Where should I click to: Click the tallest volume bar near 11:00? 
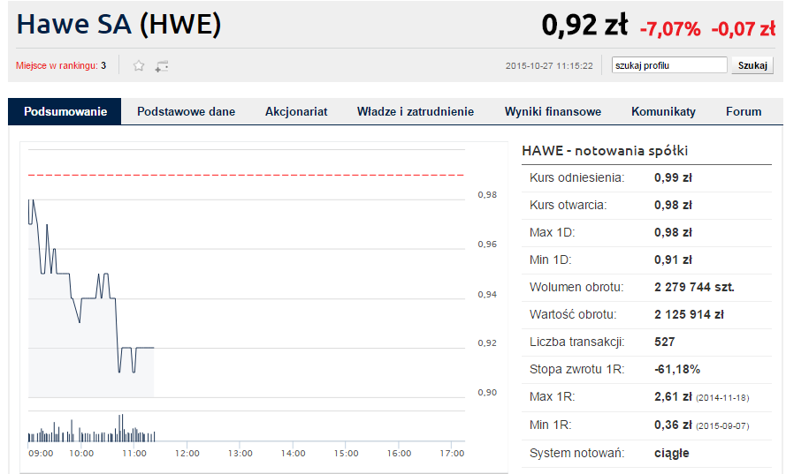coord(121,428)
